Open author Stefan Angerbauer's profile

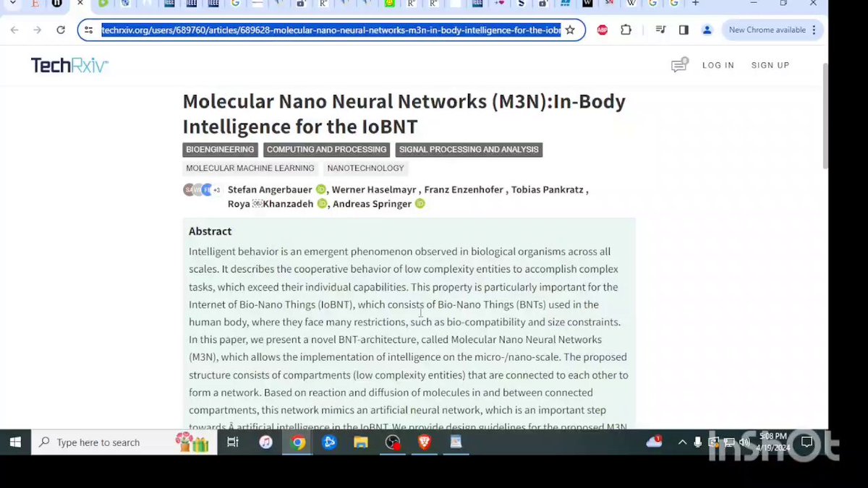[270, 190]
